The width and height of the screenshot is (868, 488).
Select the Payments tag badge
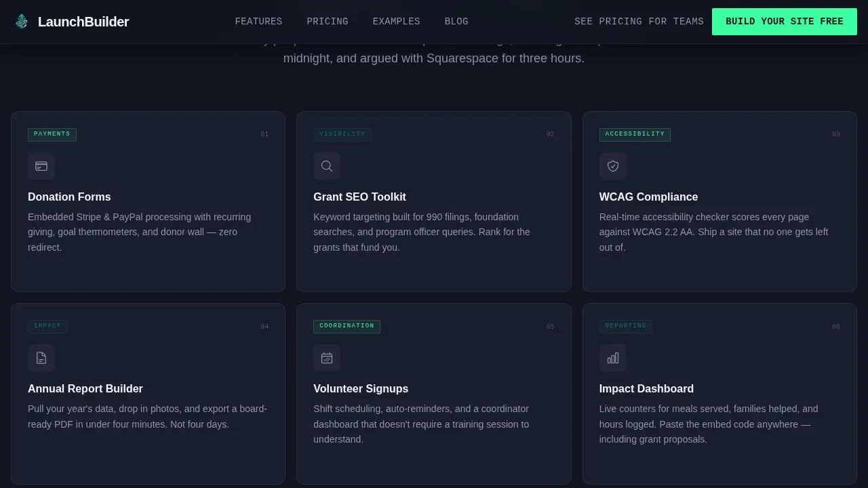pos(52,134)
